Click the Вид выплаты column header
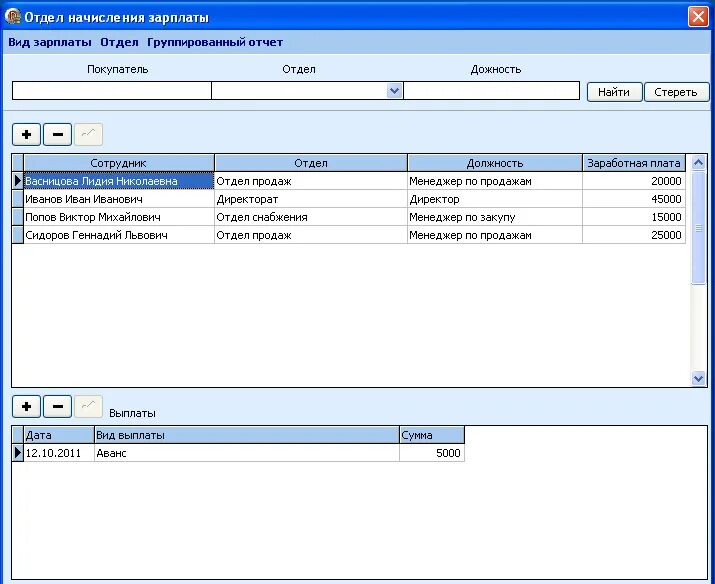 (x=247, y=435)
